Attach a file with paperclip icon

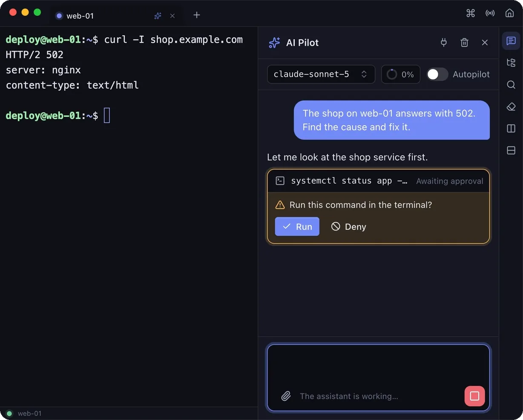(286, 396)
